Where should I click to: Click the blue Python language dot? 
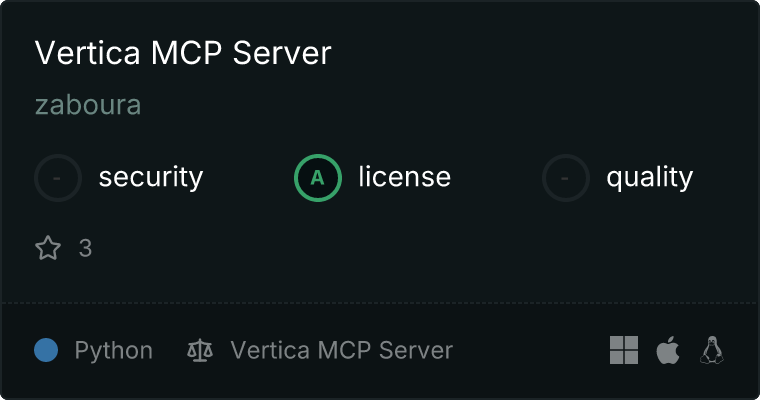[46, 350]
